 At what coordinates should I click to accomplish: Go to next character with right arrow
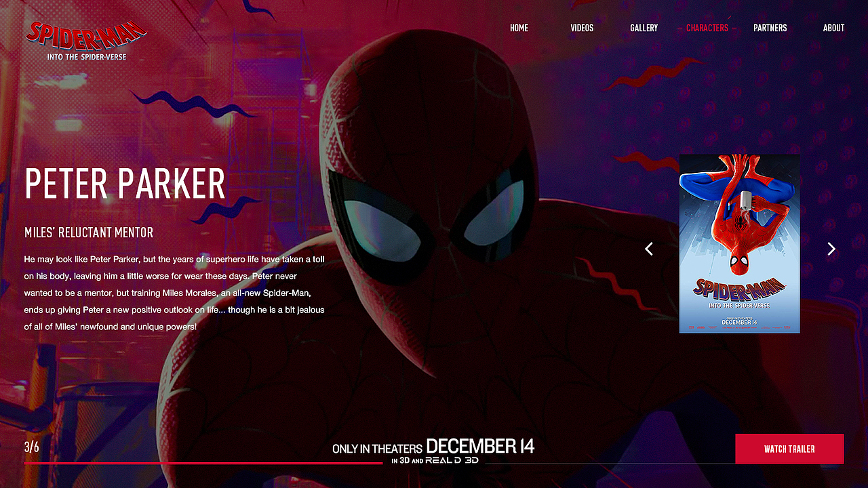click(x=831, y=249)
